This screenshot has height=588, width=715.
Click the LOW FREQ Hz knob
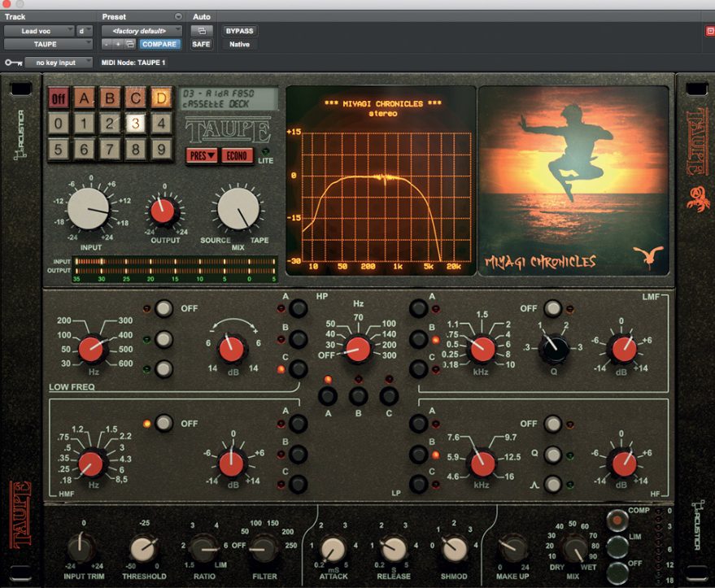pyautogui.click(x=92, y=349)
